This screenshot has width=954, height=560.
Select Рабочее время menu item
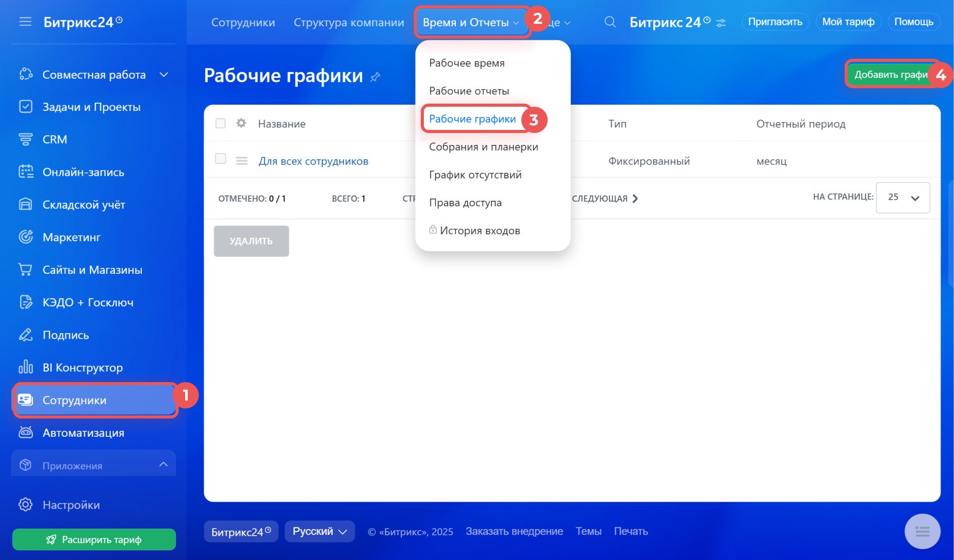point(467,63)
